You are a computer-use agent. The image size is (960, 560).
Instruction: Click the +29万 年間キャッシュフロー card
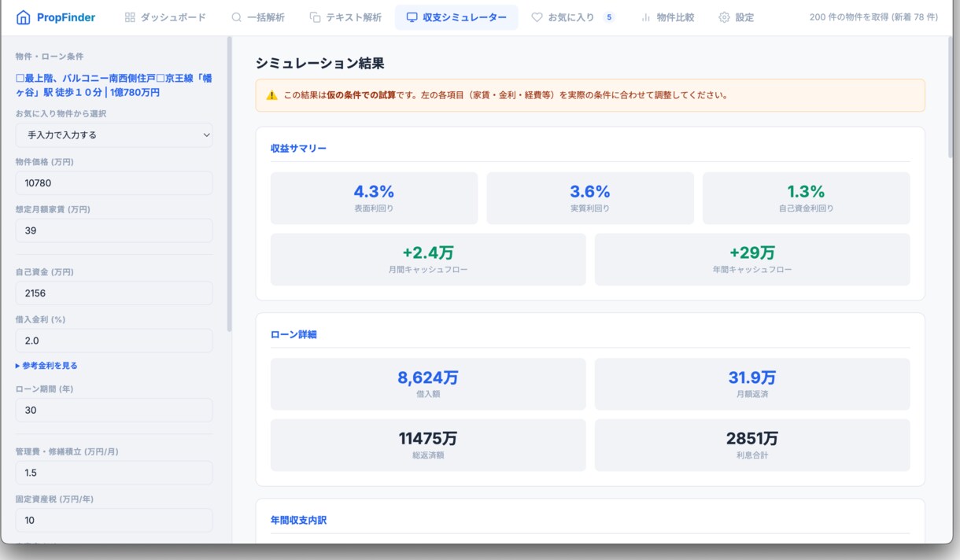(752, 259)
